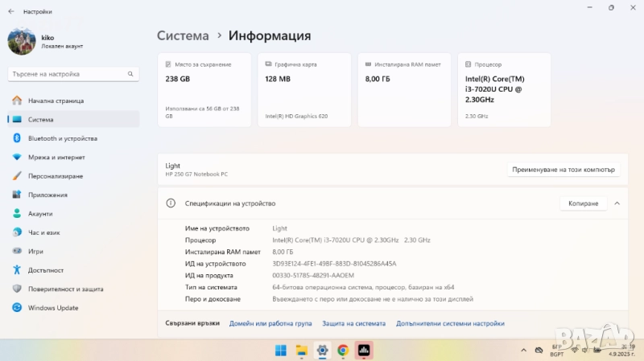Open Начална страница in sidebar
Screen dimensions: 644x361
[56, 101]
